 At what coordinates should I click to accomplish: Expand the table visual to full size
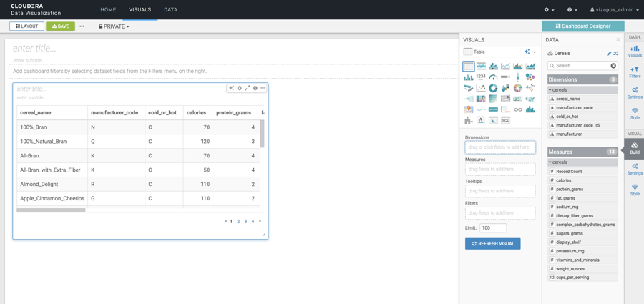tap(248, 89)
